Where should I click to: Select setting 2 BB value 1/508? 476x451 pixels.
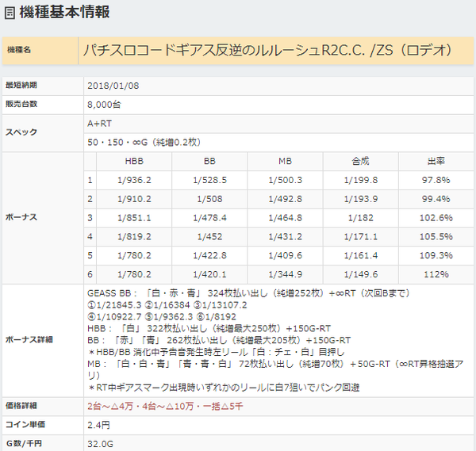[209, 199]
